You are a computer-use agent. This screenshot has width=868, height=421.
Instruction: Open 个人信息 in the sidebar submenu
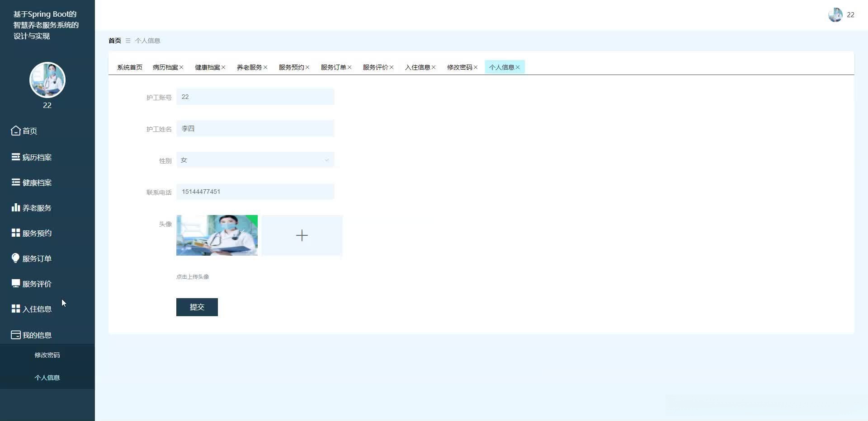pos(47,378)
